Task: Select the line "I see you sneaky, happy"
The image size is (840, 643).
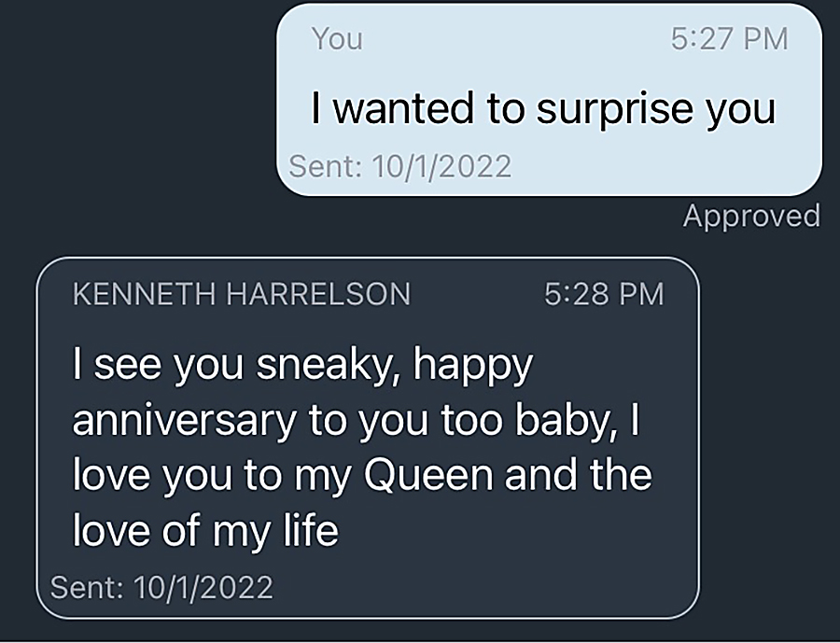Action: [x=301, y=366]
